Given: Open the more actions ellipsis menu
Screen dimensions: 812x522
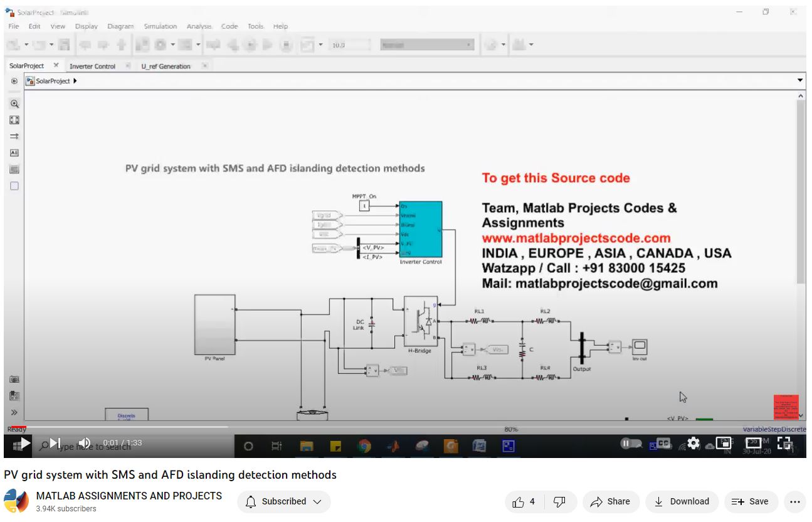Looking at the screenshot, I should pos(794,502).
